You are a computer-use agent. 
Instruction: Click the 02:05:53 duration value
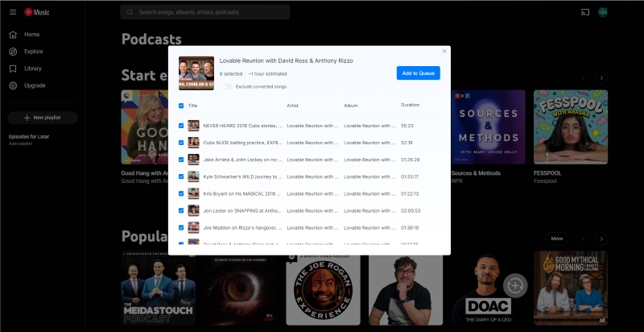point(411,211)
